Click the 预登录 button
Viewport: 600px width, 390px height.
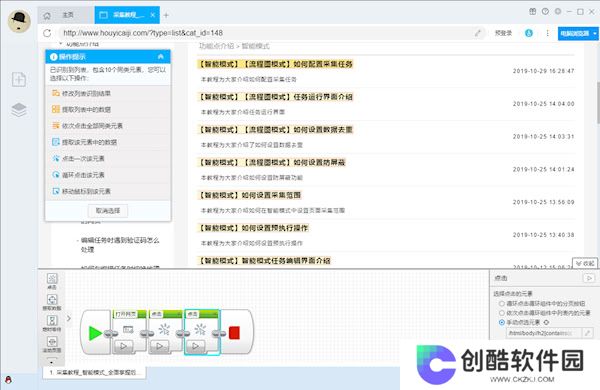tap(503, 33)
